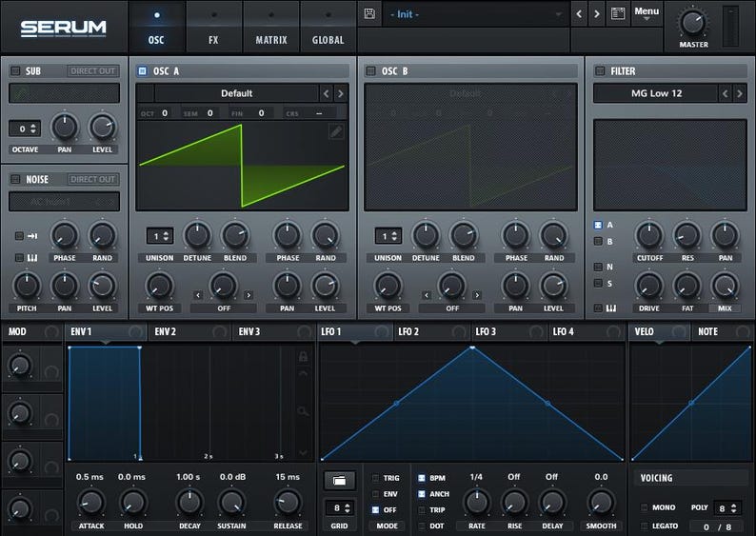This screenshot has height=536, width=756.
Task: Click the OSC A waveform display
Action: point(242,166)
